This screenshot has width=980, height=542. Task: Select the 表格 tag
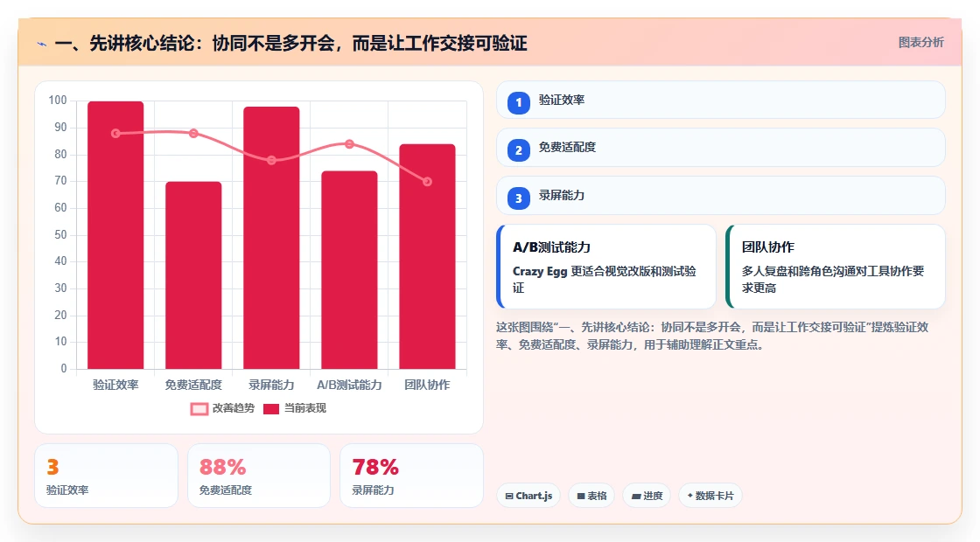(x=591, y=496)
